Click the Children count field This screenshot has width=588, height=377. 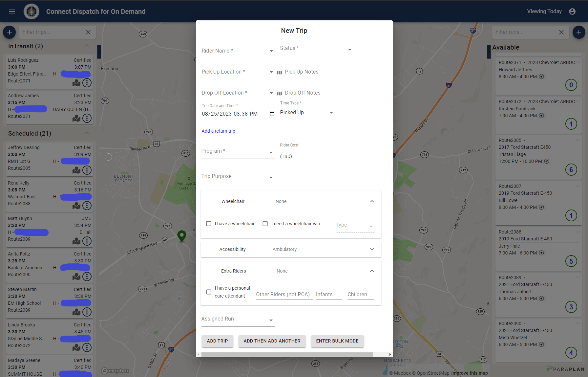pos(361,295)
